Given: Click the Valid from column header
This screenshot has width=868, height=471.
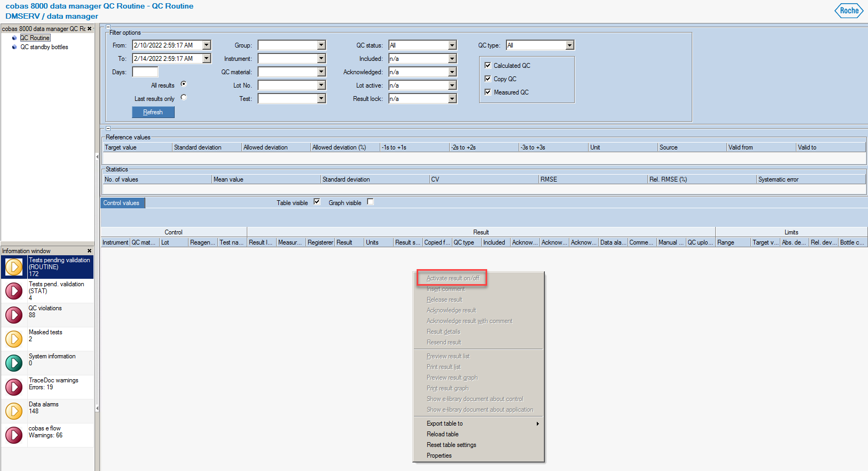Looking at the screenshot, I should (x=761, y=147).
